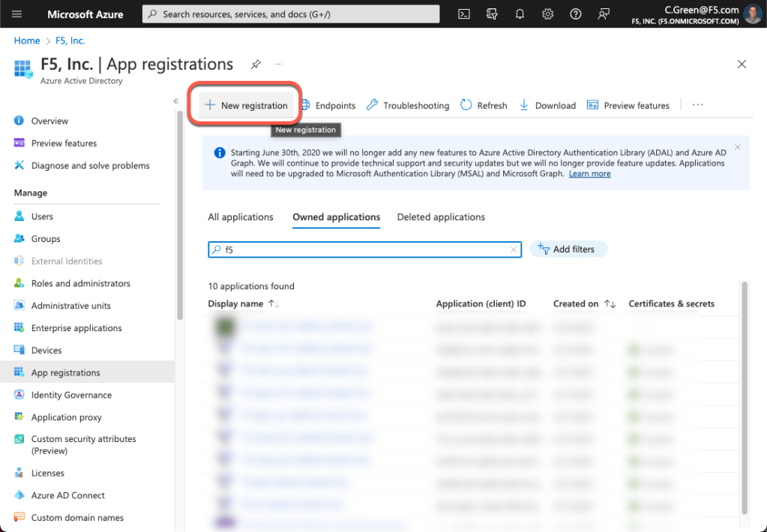Screen dimensions: 767x532
Task: Open the toolbar more options ellipsis
Action: (697, 106)
